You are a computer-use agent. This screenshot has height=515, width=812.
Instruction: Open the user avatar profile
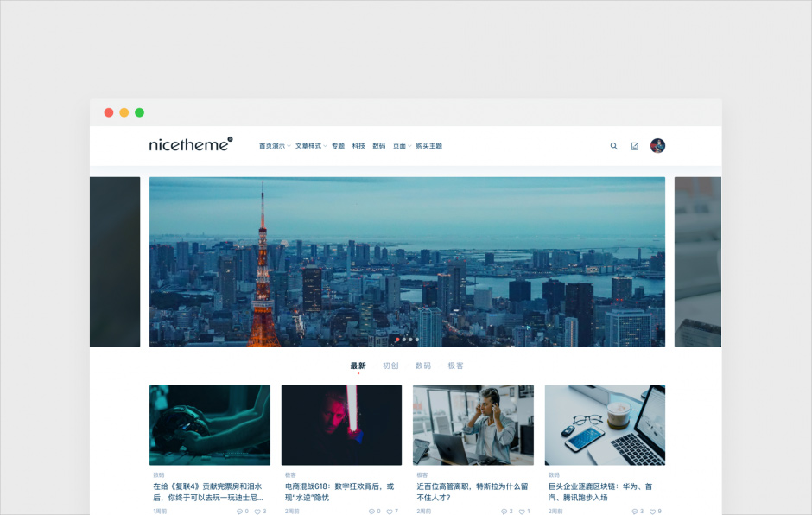pyautogui.click(x=657, y=146)
